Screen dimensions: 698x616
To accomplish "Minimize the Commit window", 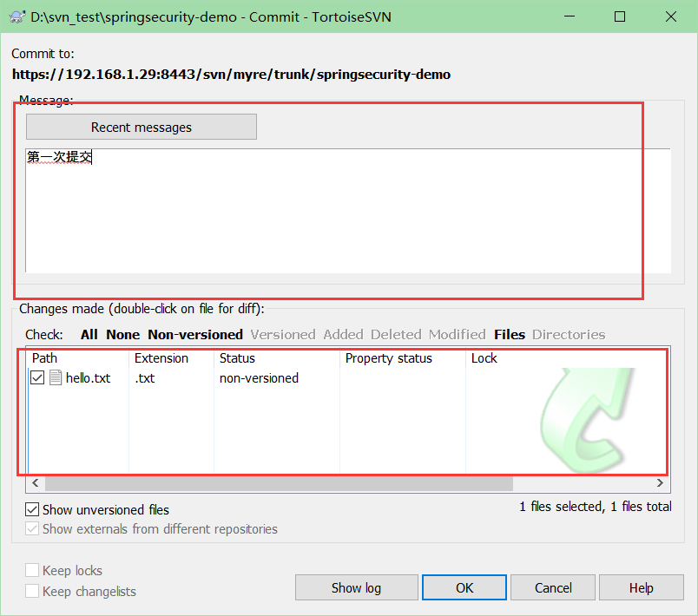I will click(570, 16).
